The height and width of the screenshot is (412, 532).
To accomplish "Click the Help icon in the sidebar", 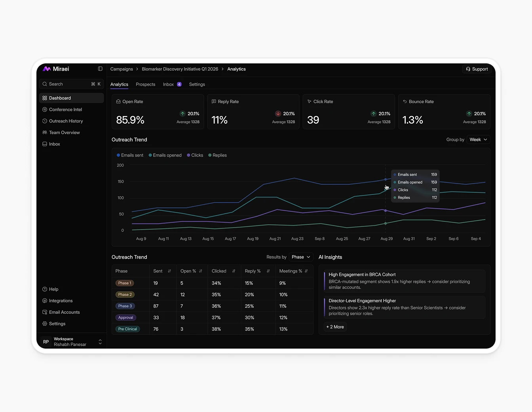I will (44, 289).
